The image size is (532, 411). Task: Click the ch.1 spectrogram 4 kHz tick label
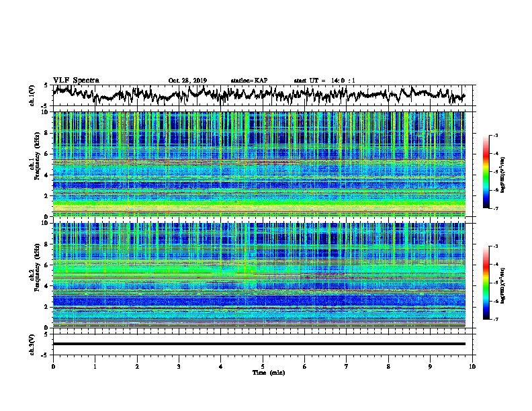pyautogui.click(x=47, y=175)
